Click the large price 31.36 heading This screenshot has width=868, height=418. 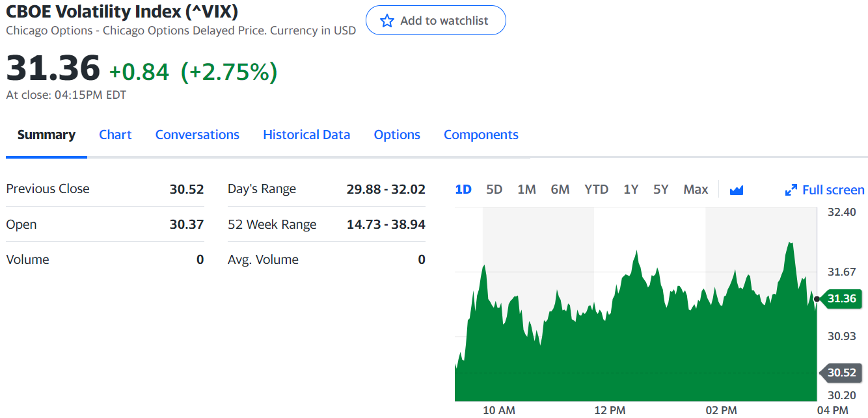(53, 68)
